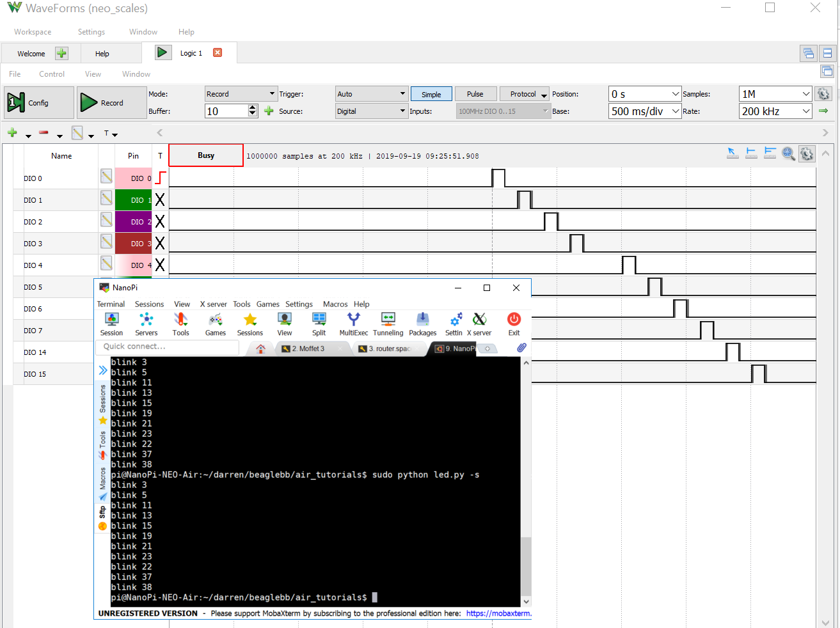
Task: Click the Split terminal icon
Action: coord(319,324)
